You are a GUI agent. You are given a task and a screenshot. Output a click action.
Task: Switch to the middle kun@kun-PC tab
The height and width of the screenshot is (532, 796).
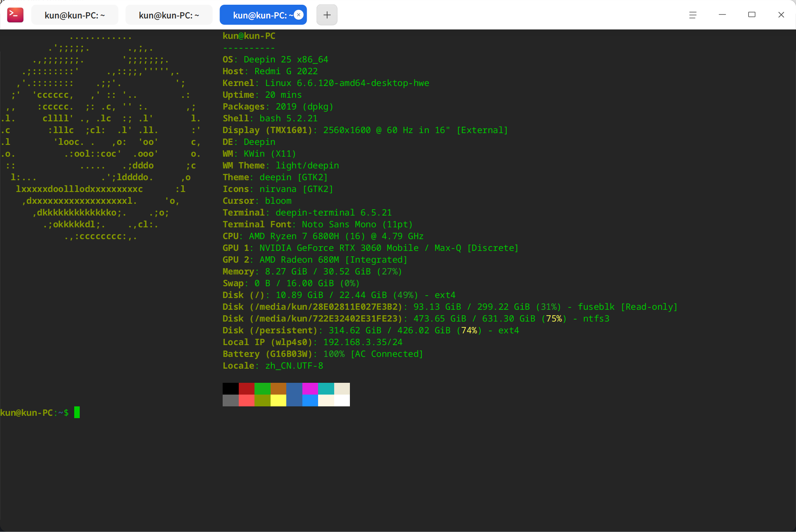pos(169,15)
